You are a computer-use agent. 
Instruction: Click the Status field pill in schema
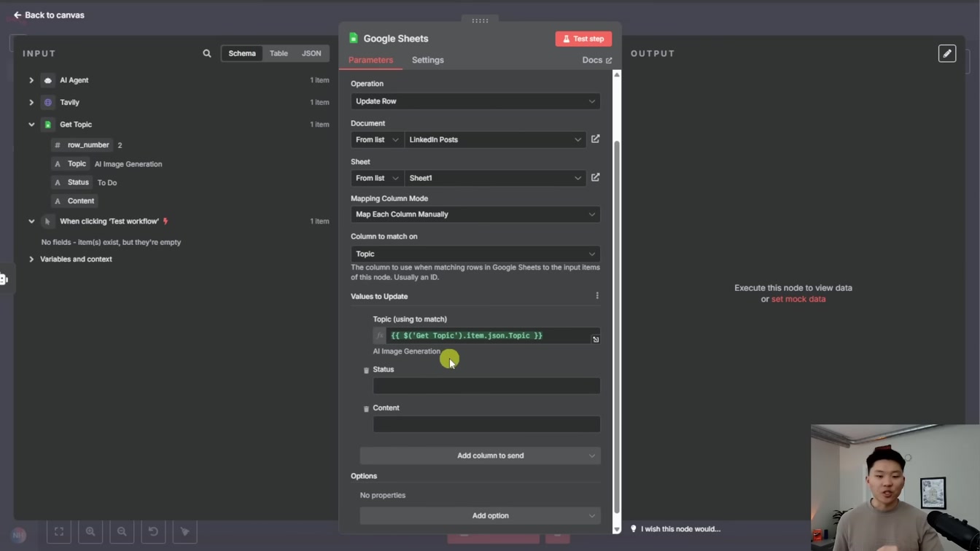(72, 182)
